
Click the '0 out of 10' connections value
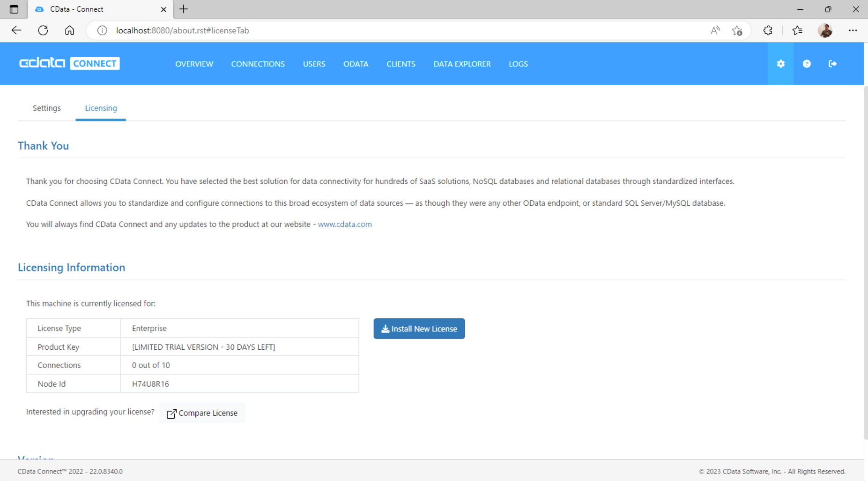pos(151,365)
